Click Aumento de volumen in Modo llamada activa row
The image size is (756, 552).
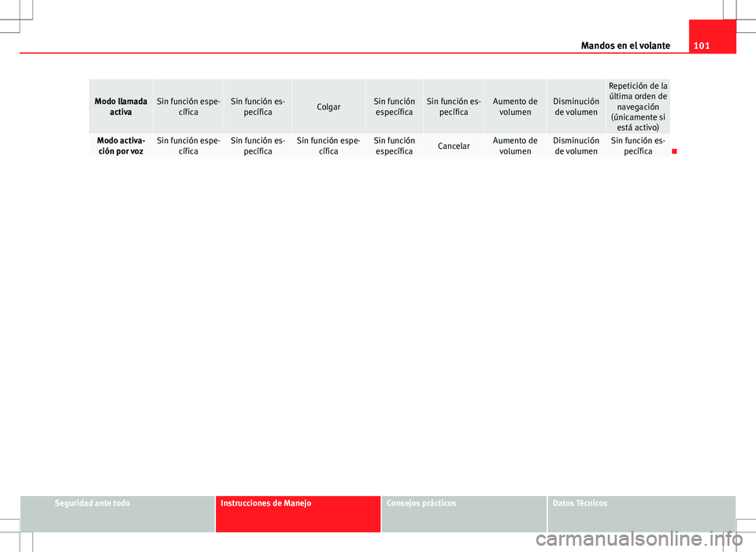click(515, 106)
